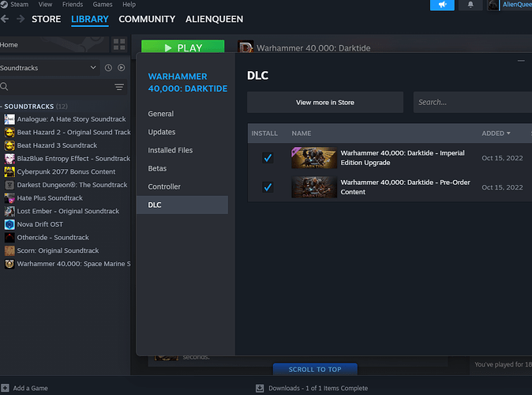Click BlazBlue Entropy Effect soundtrack icon

[9, 159]
